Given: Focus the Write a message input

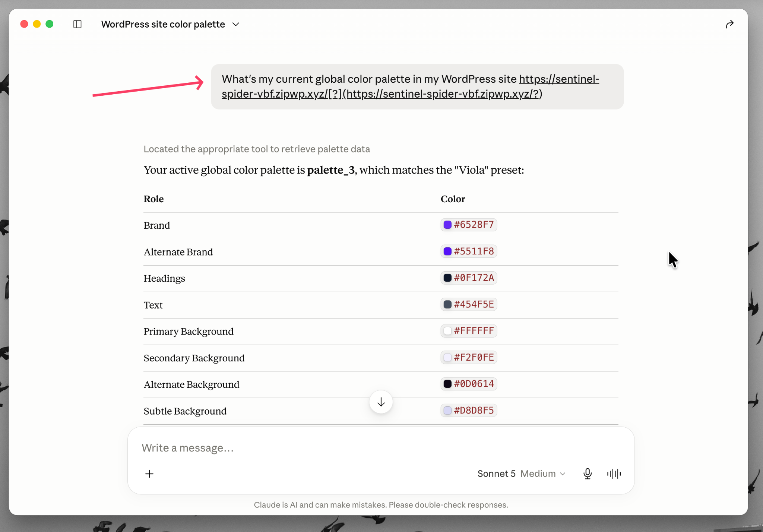Looking at the screenshot, I should (381, 448).
